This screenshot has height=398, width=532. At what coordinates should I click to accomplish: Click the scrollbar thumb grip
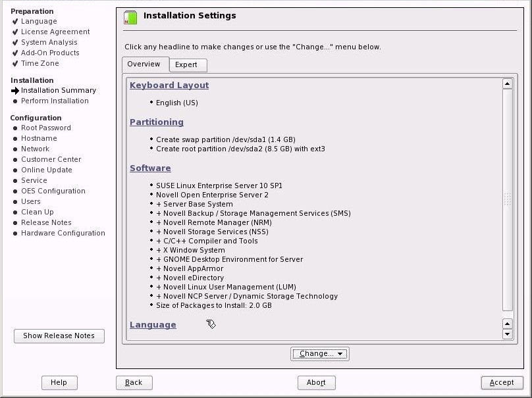pyautogui.click(x=507, y=199)
